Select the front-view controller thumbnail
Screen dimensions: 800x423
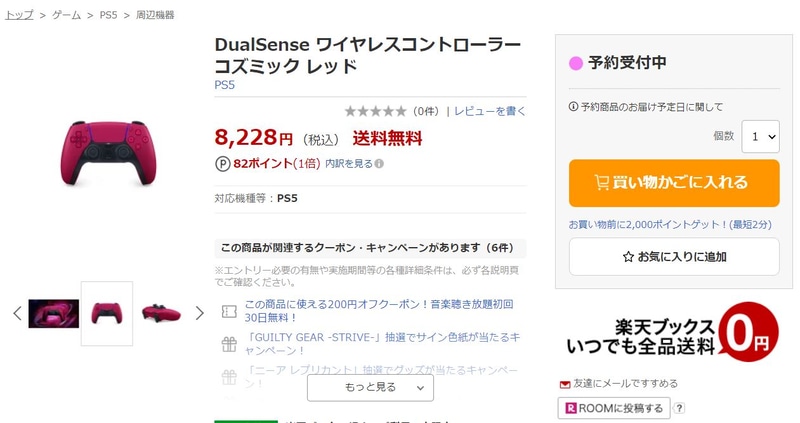(107, 313)
